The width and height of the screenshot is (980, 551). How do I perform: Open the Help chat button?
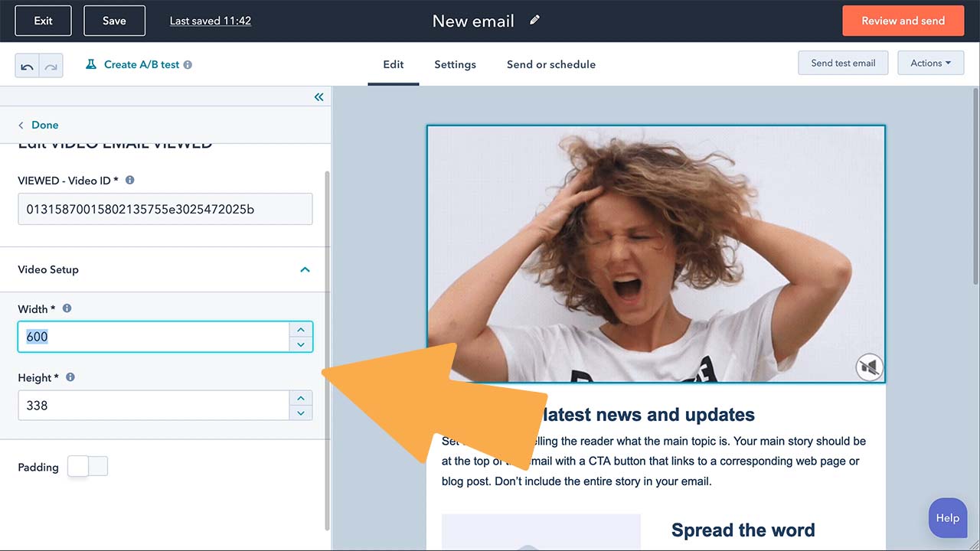(947, 518)
